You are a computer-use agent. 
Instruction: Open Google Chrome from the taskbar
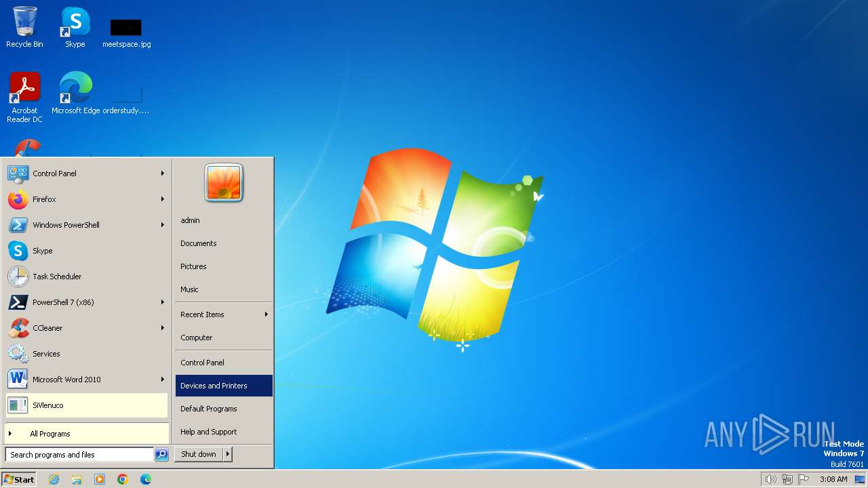(123, 479)
